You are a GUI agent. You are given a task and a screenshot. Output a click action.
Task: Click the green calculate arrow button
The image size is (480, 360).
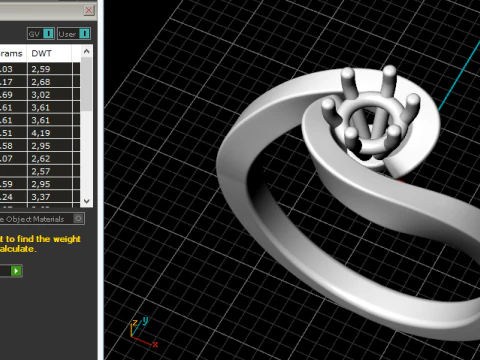(x=16, y=271)
